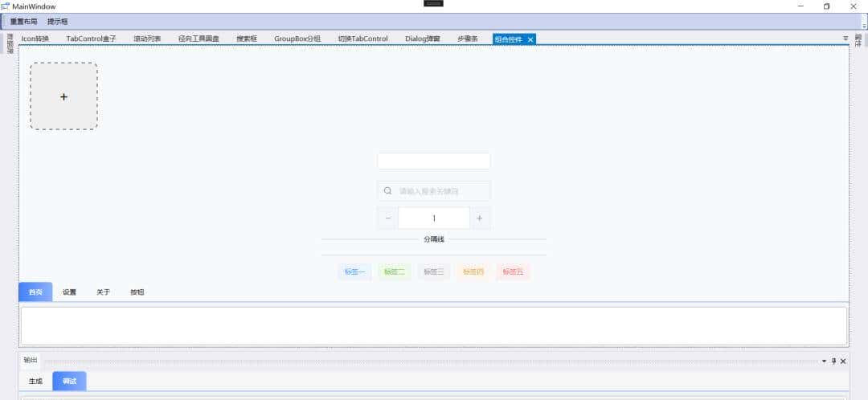Select the 首页 tab in the lower tab strip

(x=35, y=292)
